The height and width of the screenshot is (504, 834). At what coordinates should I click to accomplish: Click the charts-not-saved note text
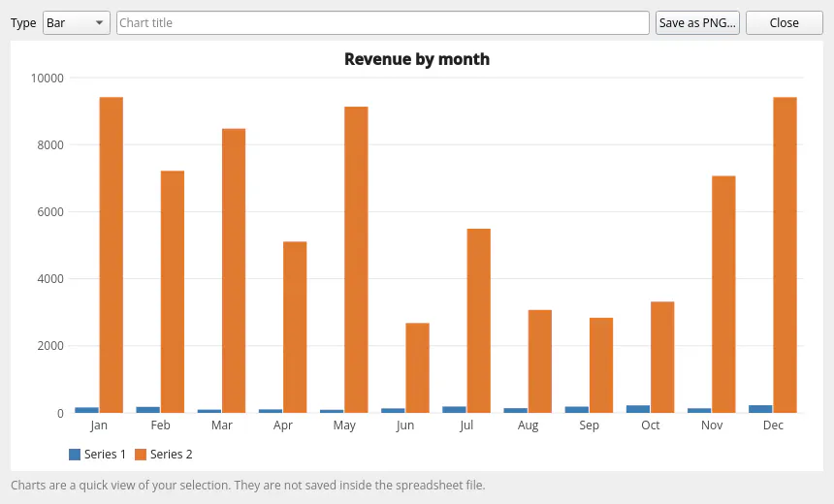click(248, 486)
